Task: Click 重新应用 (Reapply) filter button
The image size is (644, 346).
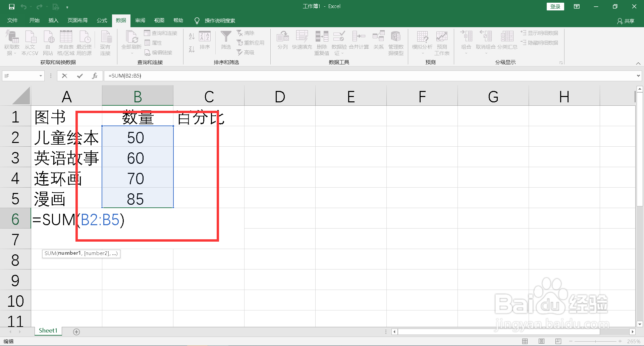Action: [251, 43]
